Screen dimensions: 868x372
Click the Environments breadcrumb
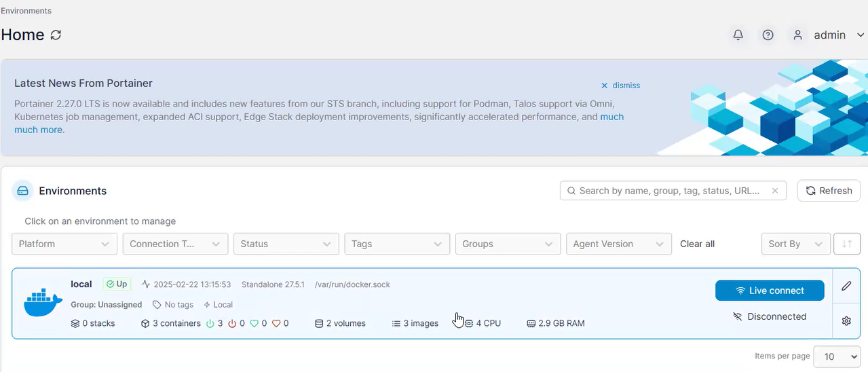coord(26,11)
